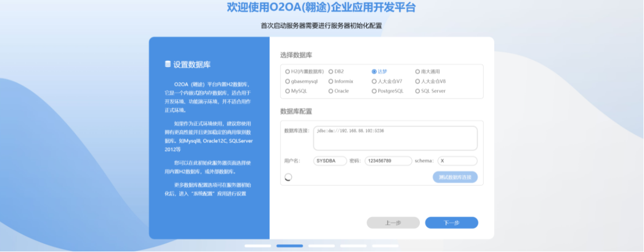The height and width of the screenshot is (252, 644).
Task: Click the 用户名 field containing SYSDBA
Action: [x=330, y=161]
